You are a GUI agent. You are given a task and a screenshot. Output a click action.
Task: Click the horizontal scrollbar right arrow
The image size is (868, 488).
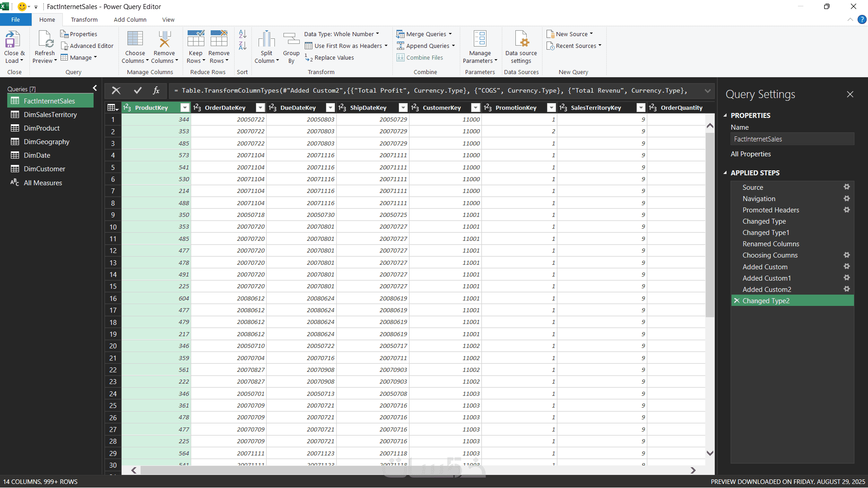[x=693, y=470]
